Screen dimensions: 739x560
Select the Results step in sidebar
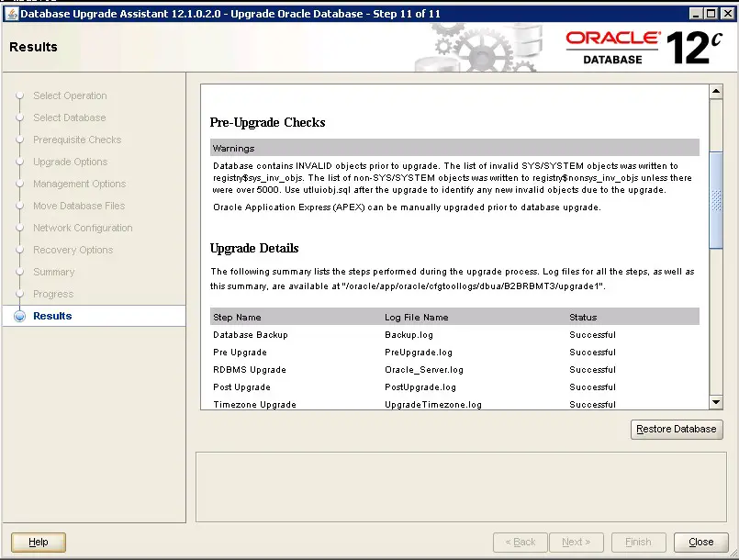pyautogui.click(x=52, y=316)
